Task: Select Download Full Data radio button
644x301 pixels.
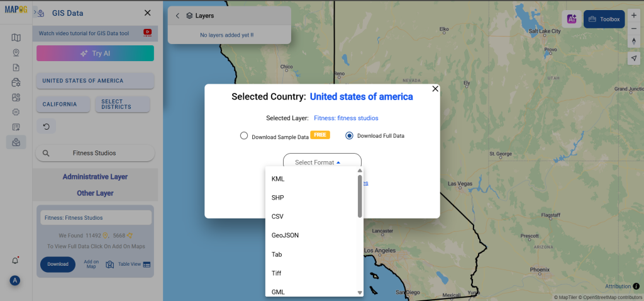Action: click(349, 135)
